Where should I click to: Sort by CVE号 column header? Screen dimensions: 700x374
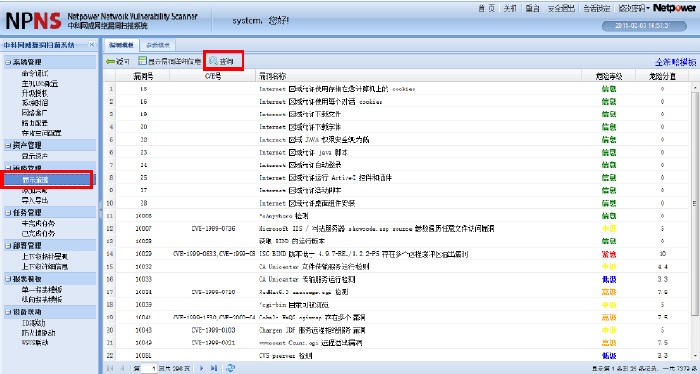coord(213,76)
